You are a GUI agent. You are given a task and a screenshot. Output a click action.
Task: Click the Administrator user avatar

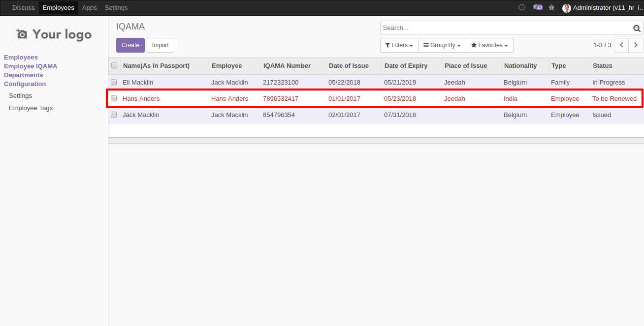pos(567,8)
